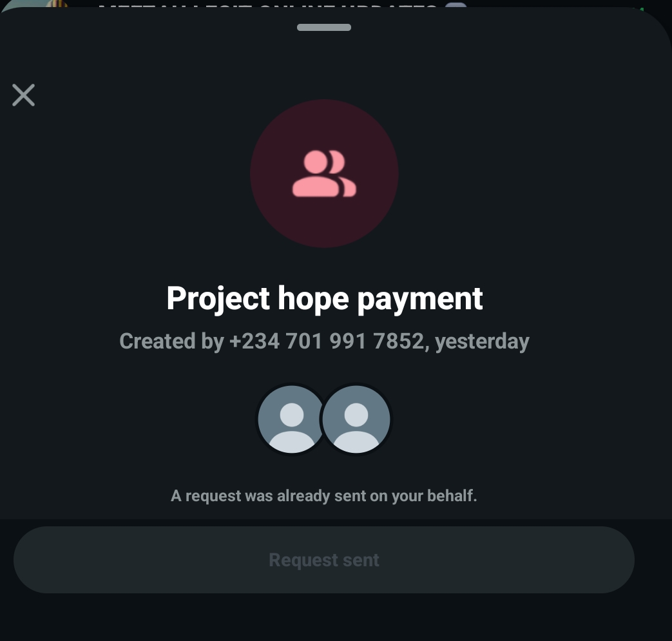Image resolution: width=672 pixels, height=641 pixels.
Task: Tap the Project hope payment title
Action: [x=325, y=299]
